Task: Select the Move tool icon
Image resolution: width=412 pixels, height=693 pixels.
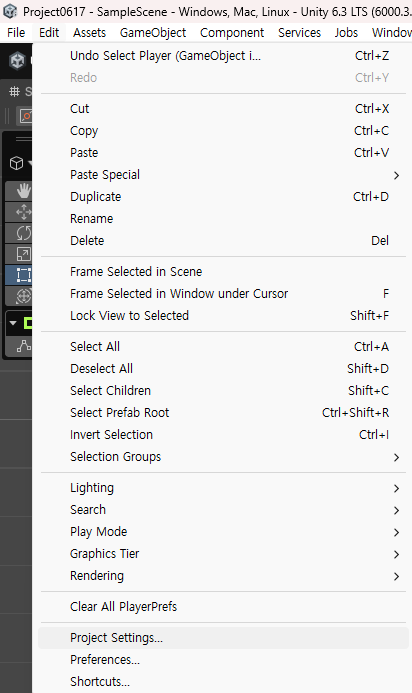Action: point(23,212)
